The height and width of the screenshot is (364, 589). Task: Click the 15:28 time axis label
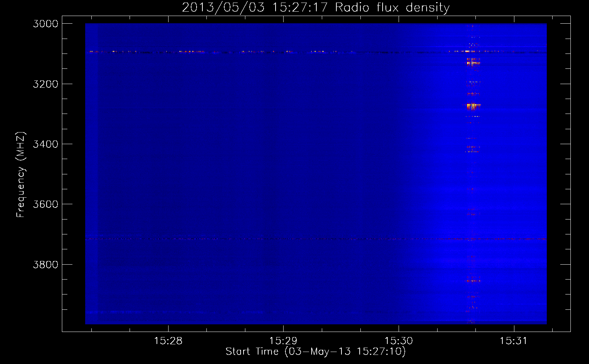point(168,341)
